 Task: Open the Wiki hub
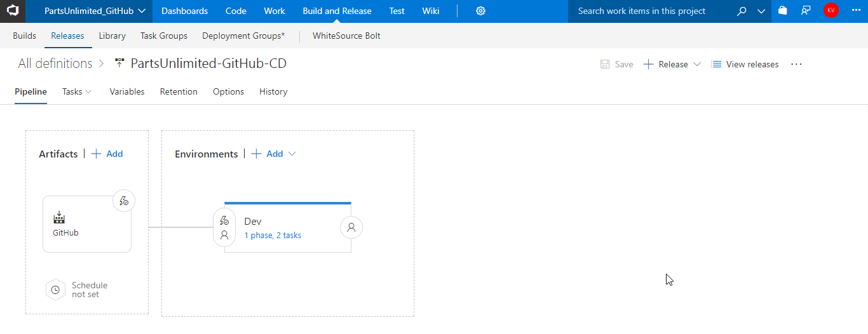[430, 11]
